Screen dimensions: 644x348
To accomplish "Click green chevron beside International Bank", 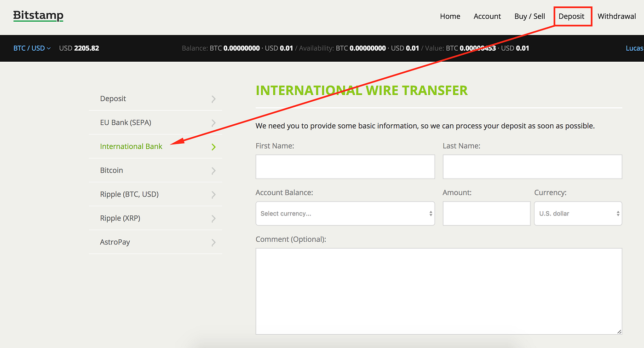I will click(213, 147).
